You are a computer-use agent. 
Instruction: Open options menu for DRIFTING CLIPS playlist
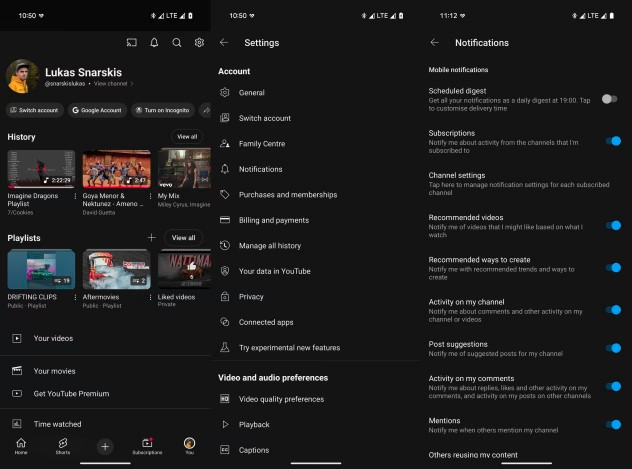point(75,297)
